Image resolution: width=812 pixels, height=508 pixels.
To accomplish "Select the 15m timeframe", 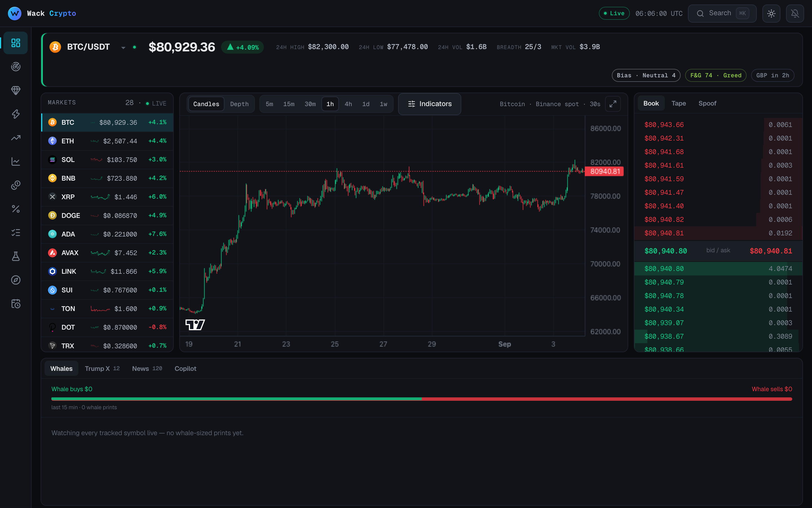I will (x=289, y=104).
